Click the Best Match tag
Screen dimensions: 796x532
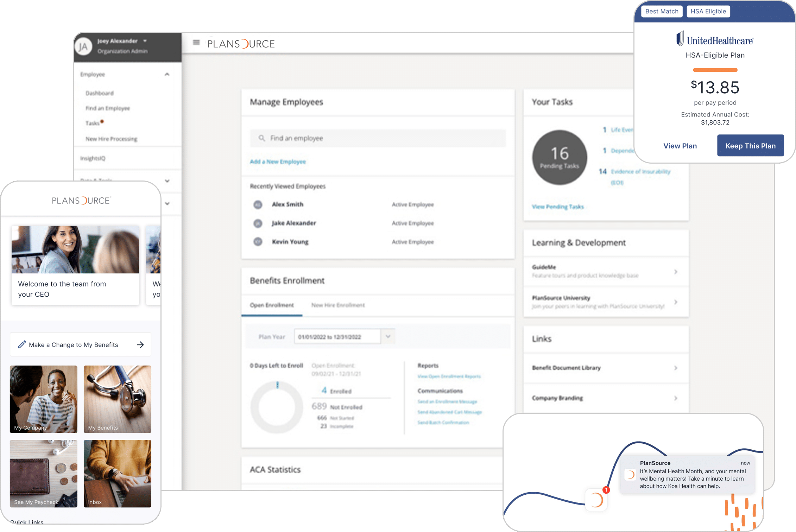[662, 11]
